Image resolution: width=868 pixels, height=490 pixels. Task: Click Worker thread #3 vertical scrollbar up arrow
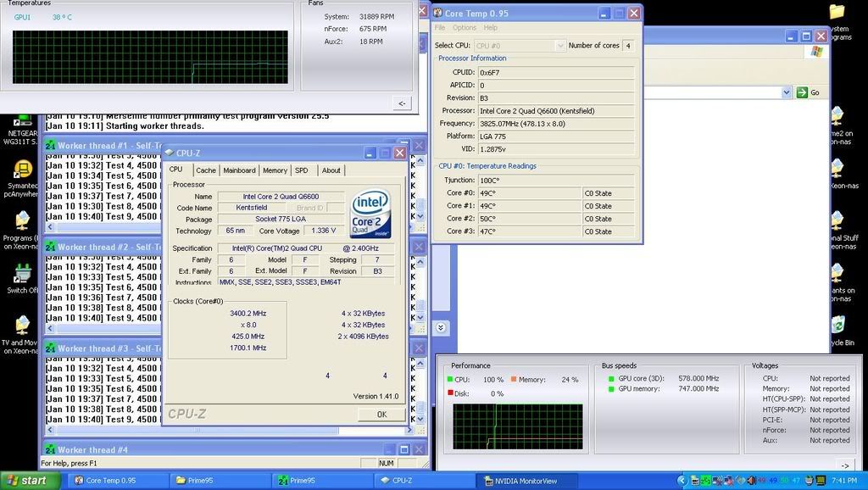click(420, 363)
